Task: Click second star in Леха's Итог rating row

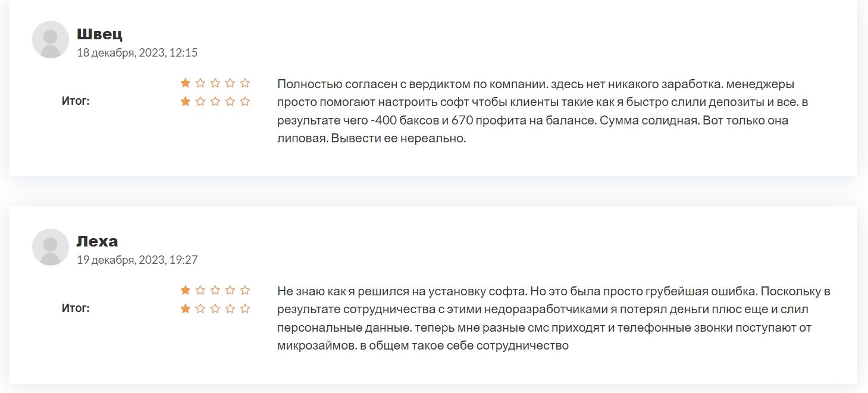Action: point(200,308)
